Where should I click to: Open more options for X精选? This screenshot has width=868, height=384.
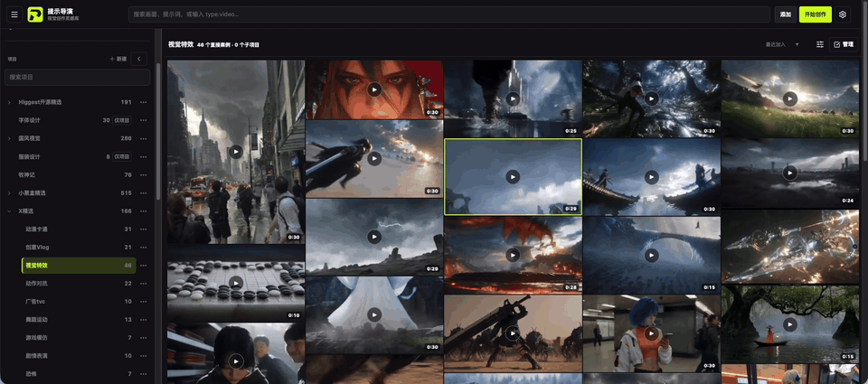tap(144, 211)
